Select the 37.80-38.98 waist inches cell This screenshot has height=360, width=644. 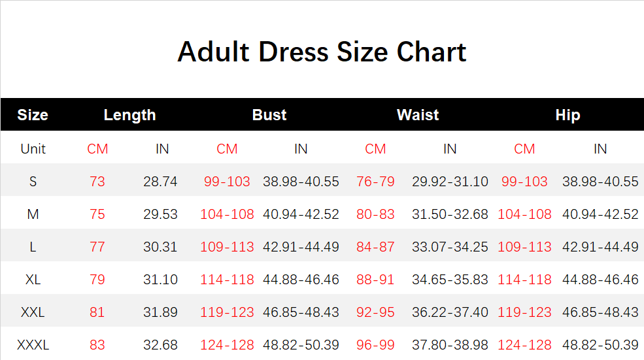pyautogui.click(x=450, y=345)
